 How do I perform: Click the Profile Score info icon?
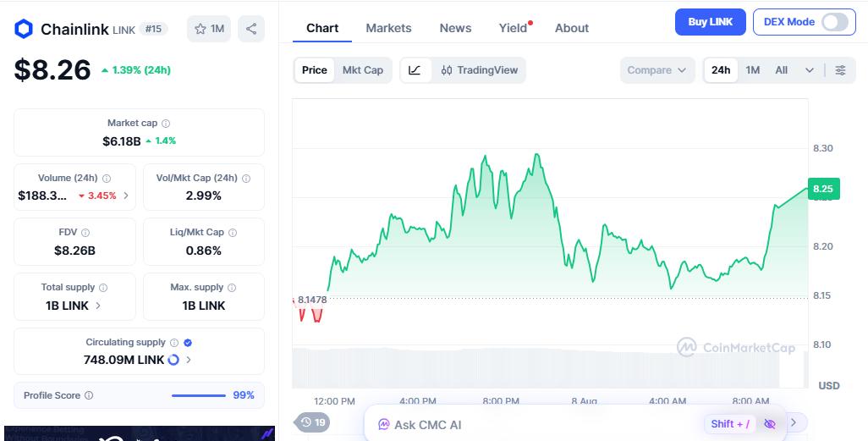point(89,395)
